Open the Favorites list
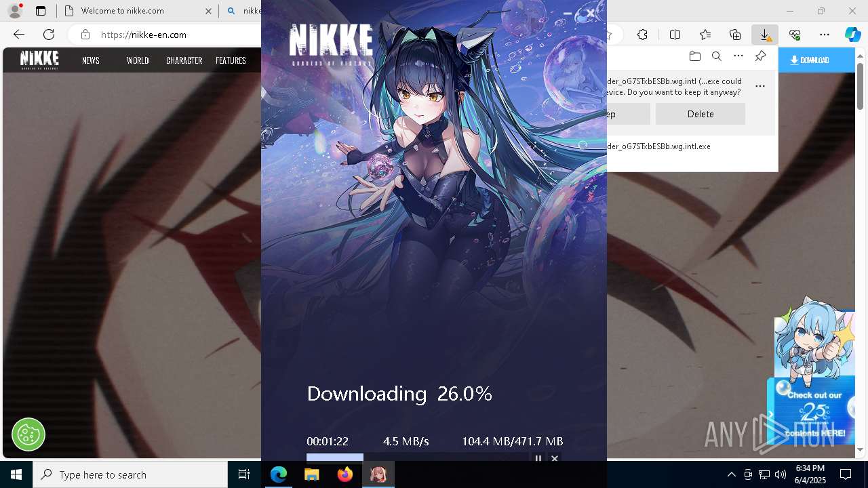Image resolution: width=868 pixels, height=488 pixels. point(705,35)
